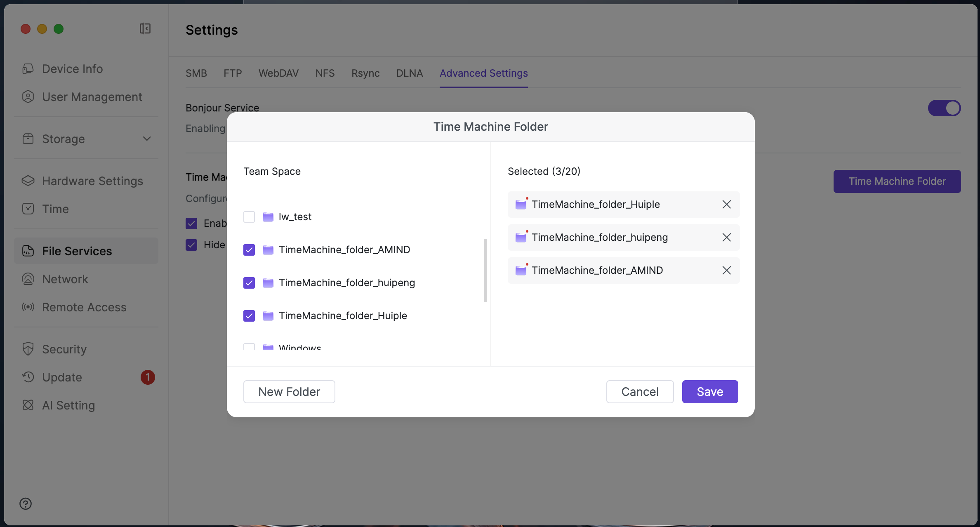
Task: Open the help question mark icon
Action: tap(26, 503)
